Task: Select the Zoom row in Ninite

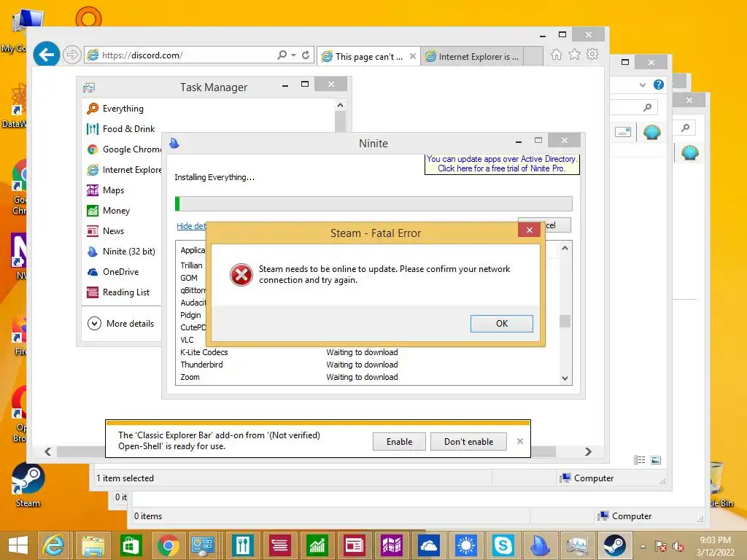Action: coord(367,377)
